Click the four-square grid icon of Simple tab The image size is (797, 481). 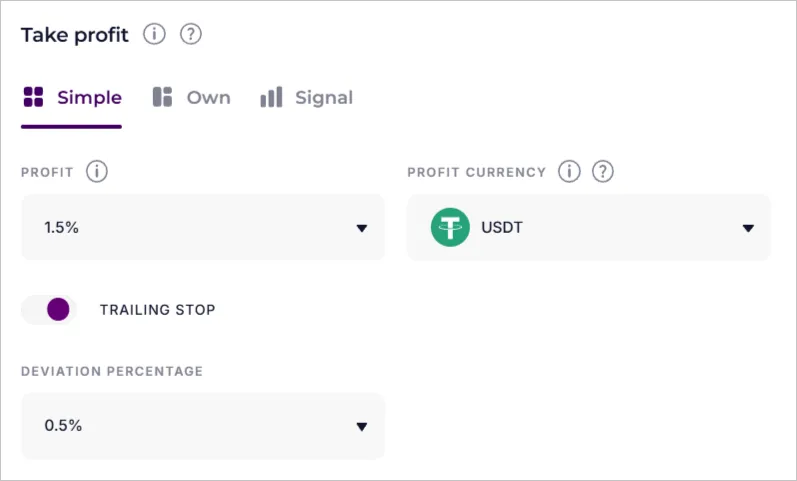pyautogui.click(x=33, y=97)
